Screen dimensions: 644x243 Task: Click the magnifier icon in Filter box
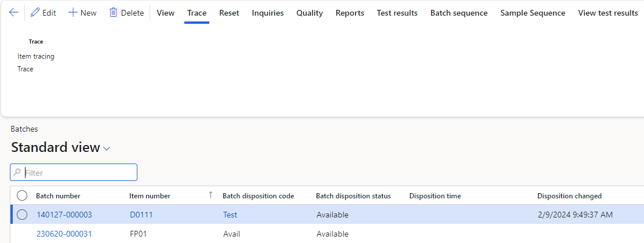(x=17, y=173)
